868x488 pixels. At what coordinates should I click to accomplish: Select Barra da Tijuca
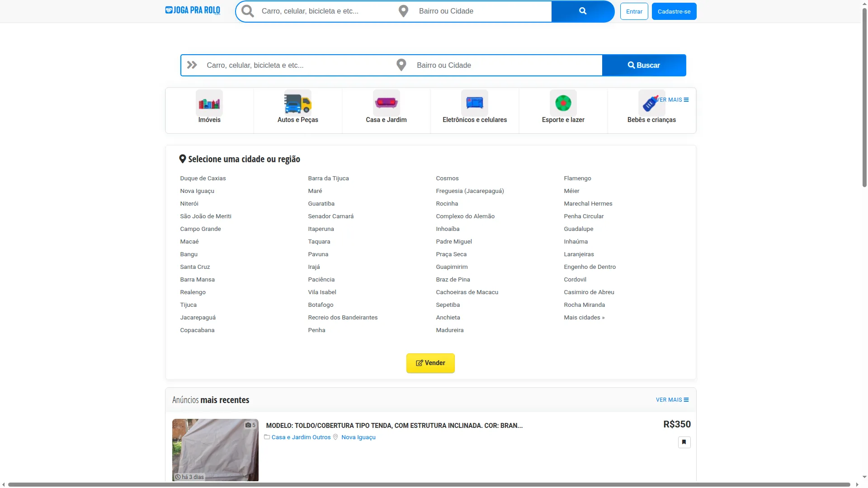click(328, 178)
